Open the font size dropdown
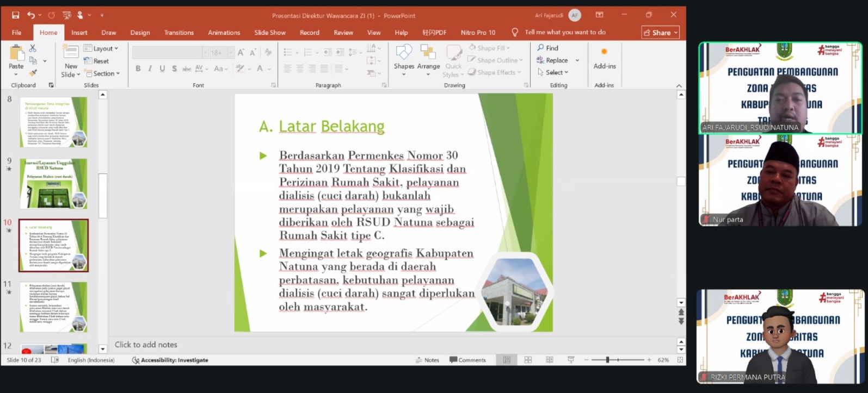This screenshot has width=868, height=393. tap(231, 53)
